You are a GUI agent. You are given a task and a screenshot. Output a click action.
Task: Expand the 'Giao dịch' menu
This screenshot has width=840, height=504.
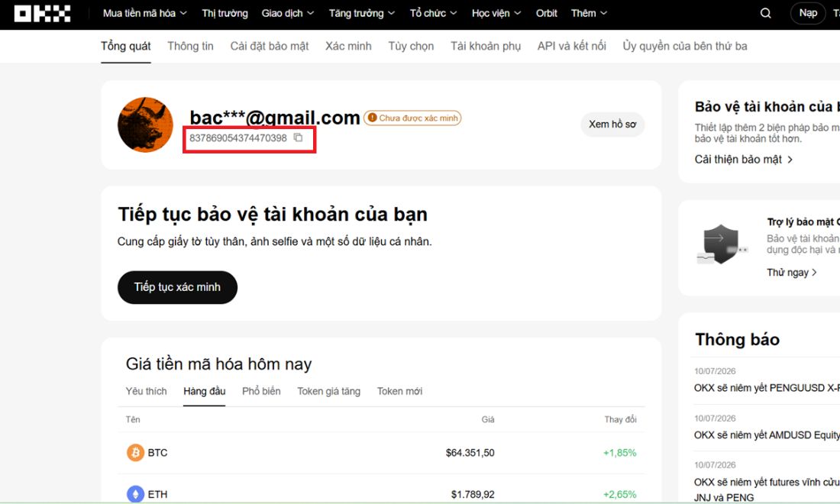pyautogui.click(x=288, y=14)
